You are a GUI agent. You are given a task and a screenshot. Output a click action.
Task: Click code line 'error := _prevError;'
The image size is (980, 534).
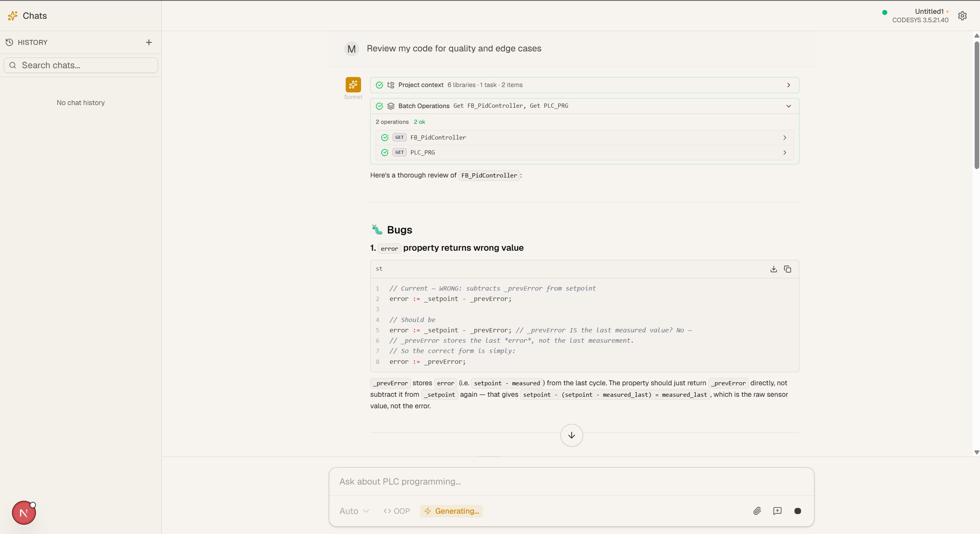click(427, 362)
